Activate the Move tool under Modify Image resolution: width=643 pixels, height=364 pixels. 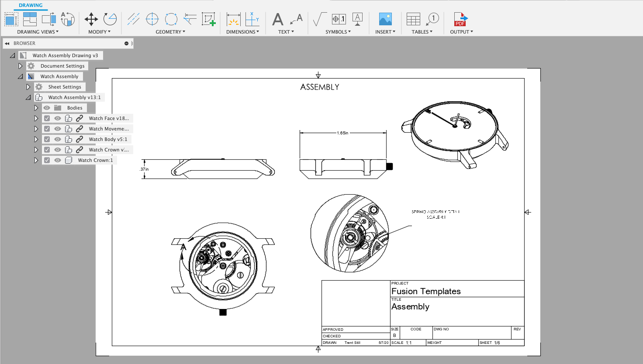(91, 19)
